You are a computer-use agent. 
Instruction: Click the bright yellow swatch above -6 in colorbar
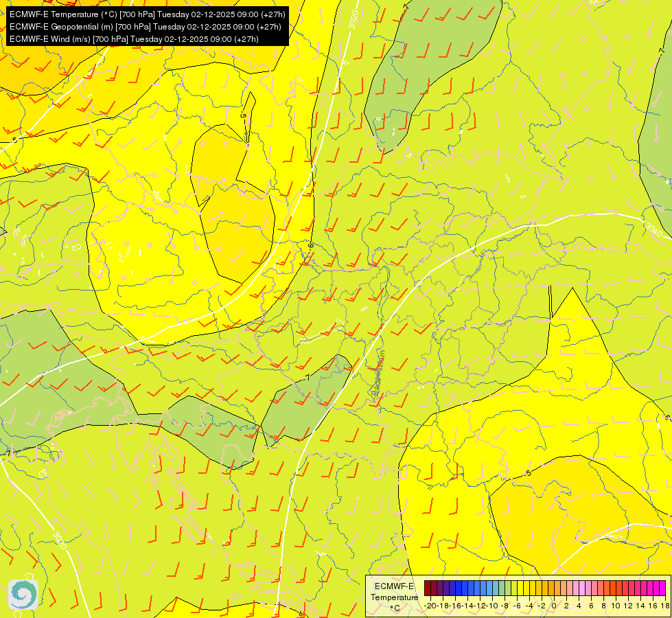pos(520,588)
